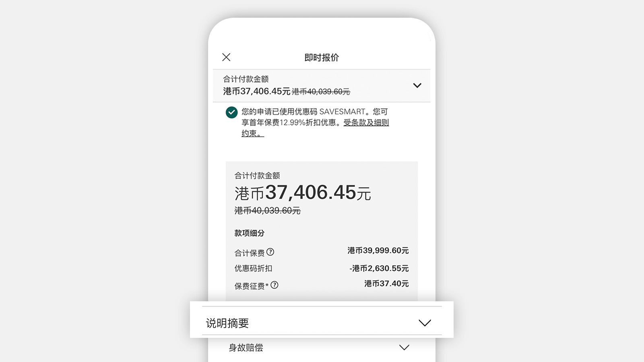Click the green promo code checkmark icon
This screenshot has width=644, height=362.
(231, 112)
